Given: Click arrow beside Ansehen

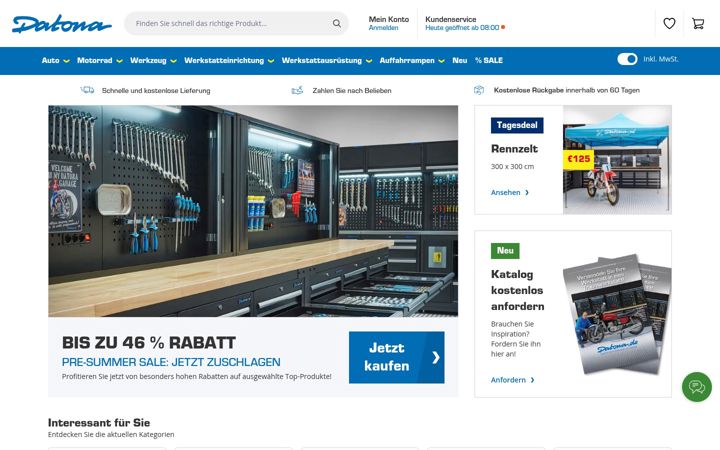Looking at the screenshot, I should point(527,192).
